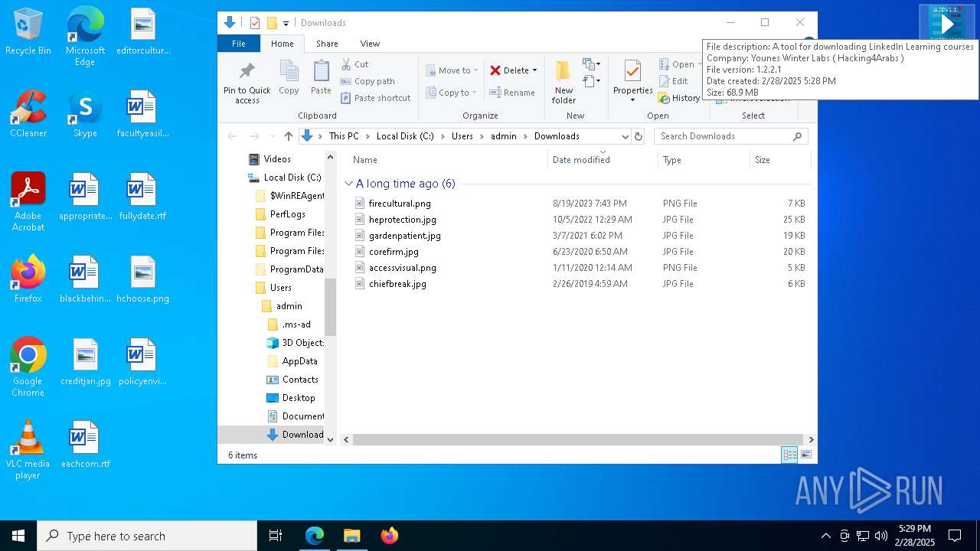Open Microsoft Edge from the taskbar
The height and width of the screenshot is (551, 980).
pos(315,536)
